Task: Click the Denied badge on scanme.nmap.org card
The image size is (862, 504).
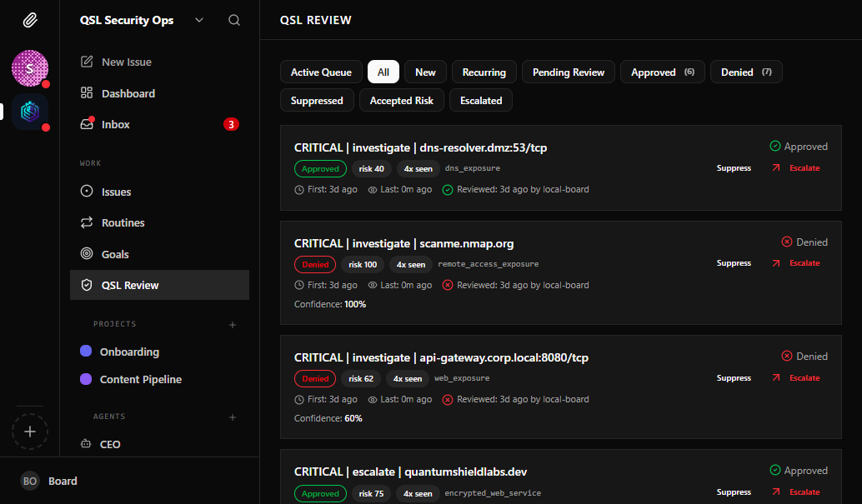Action: tap(315, 264)
